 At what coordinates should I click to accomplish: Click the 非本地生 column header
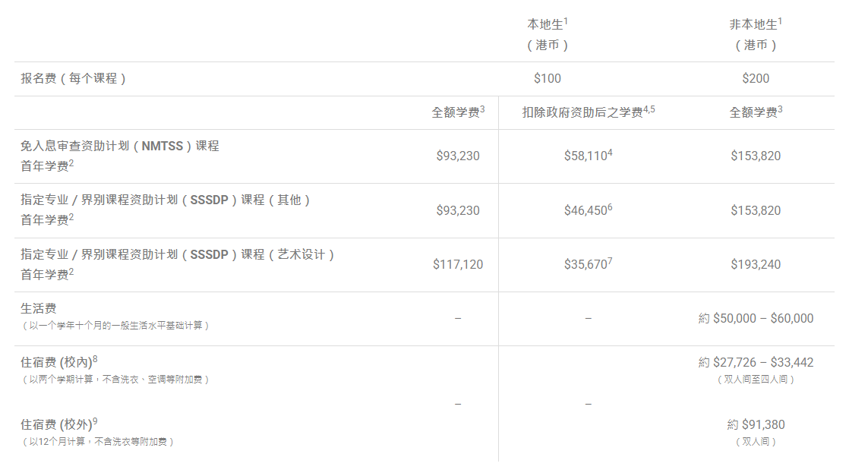click(755, 25)
